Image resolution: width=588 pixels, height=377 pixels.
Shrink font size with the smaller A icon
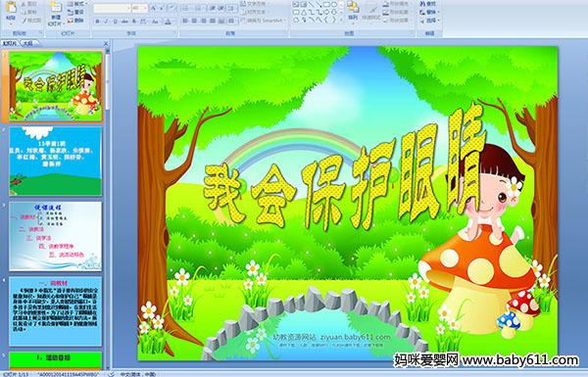pos(162,8)
